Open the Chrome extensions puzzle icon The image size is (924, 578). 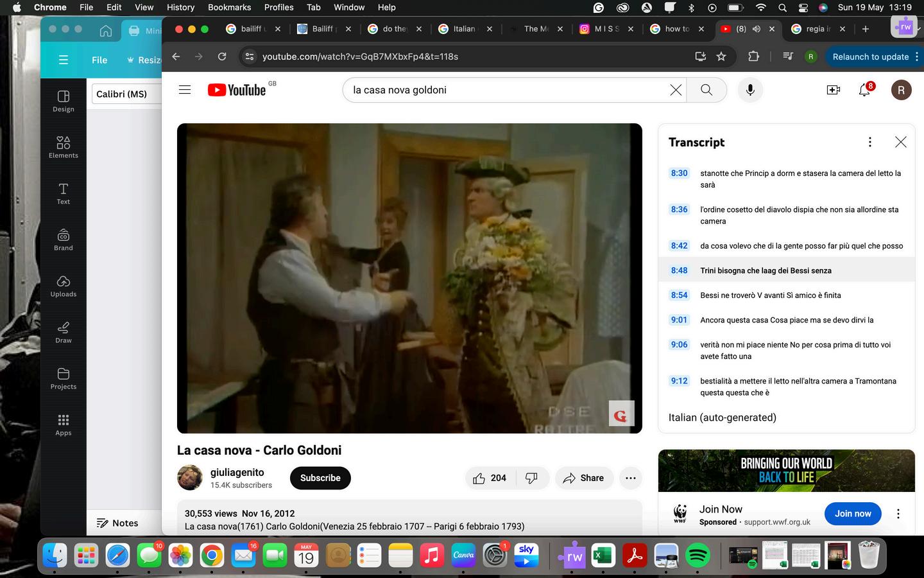point(753,57)
